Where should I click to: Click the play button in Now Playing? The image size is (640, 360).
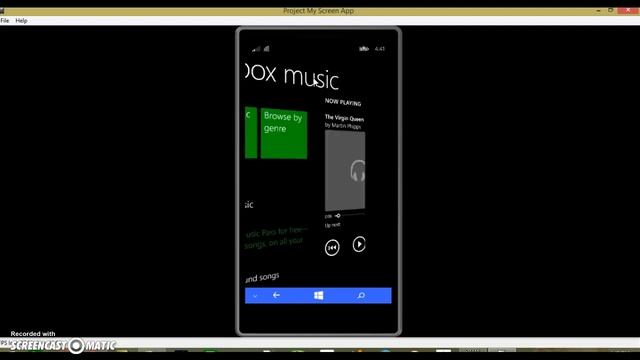(x=359, y=244)
